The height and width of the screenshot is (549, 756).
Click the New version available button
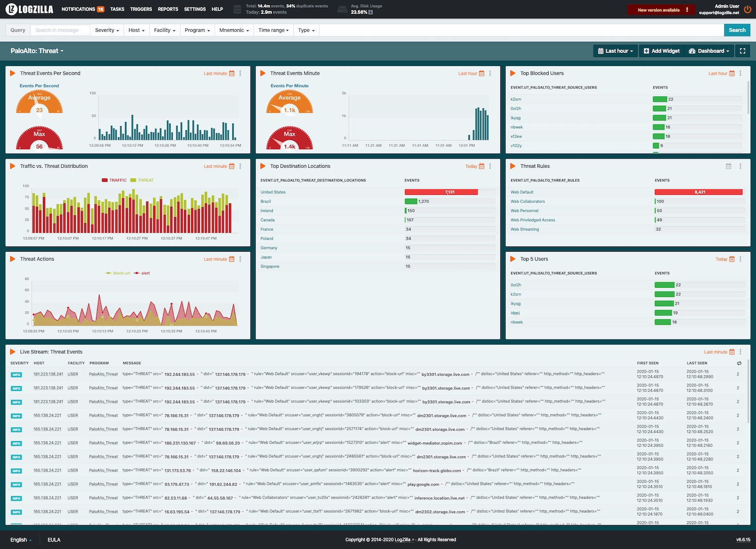tap(660, 9)
